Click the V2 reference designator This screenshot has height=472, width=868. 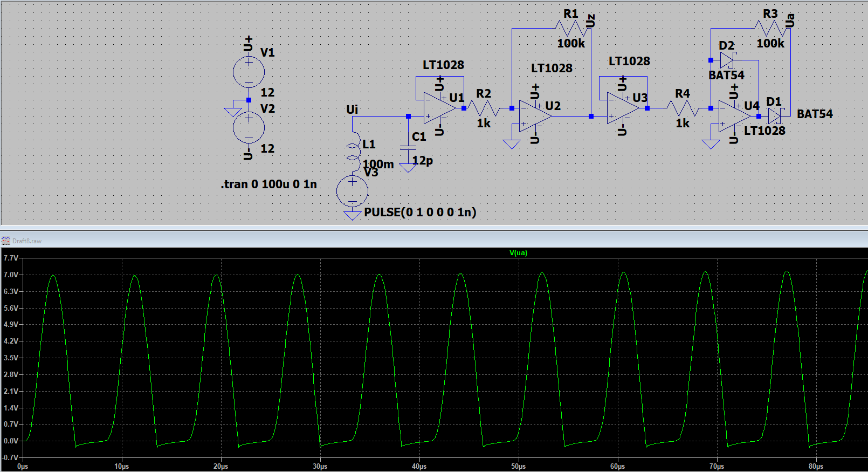[267, 109]
